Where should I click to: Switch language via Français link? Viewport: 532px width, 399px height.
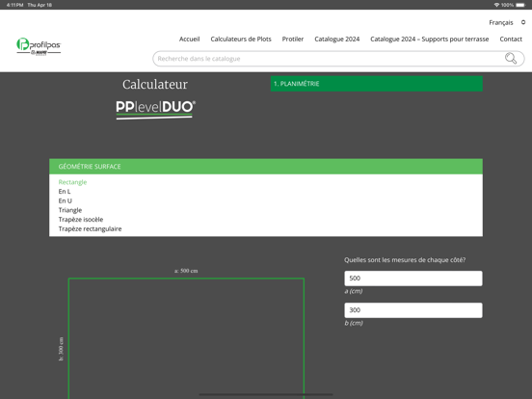tap(501, 22)
